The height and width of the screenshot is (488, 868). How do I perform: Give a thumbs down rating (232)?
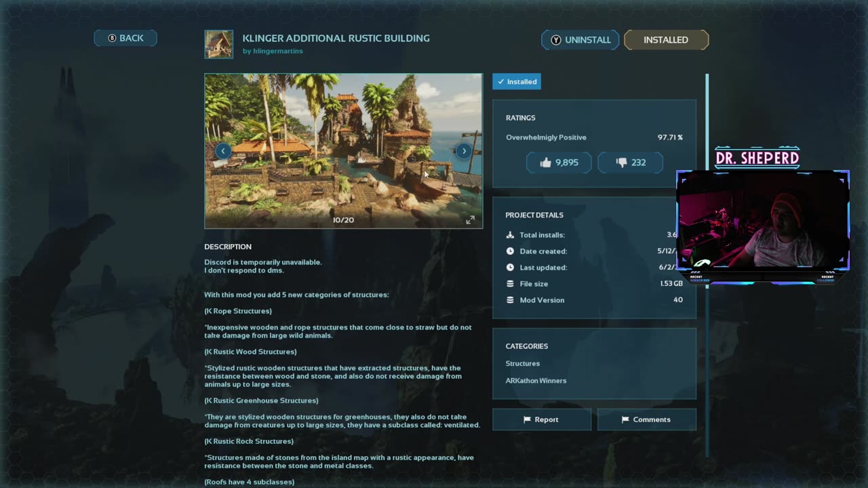coord(630,163)
